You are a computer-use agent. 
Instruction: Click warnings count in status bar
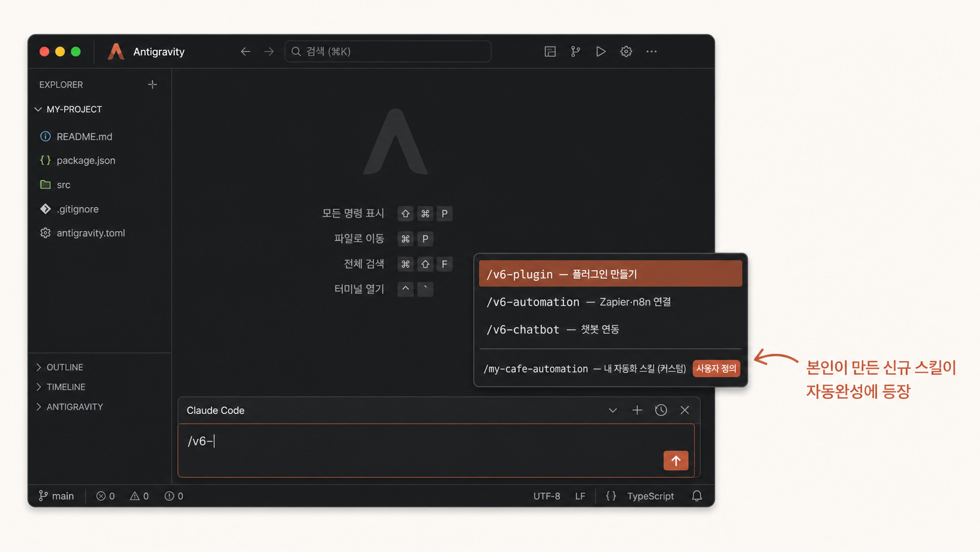(139, 496)
